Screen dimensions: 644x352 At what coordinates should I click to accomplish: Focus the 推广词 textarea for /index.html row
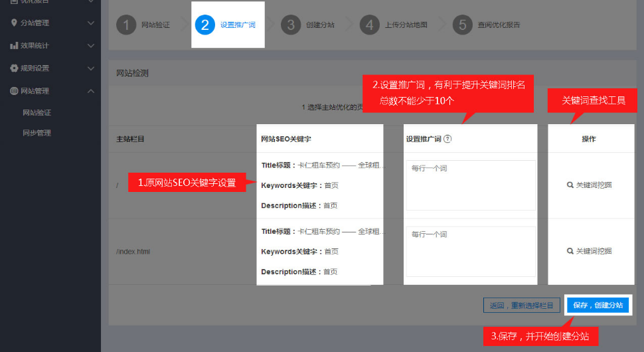point(471,251)
